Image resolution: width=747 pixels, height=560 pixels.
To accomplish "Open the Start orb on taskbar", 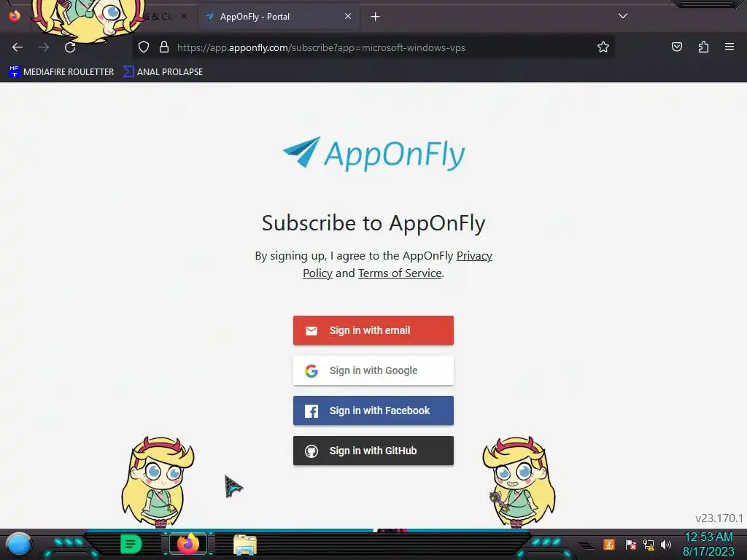I will [19, 545].
